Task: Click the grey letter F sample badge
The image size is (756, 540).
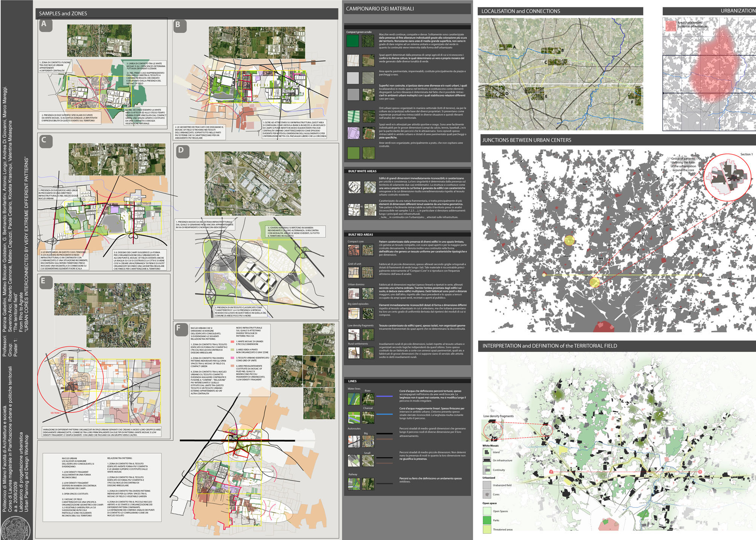Action: [181, 330]
